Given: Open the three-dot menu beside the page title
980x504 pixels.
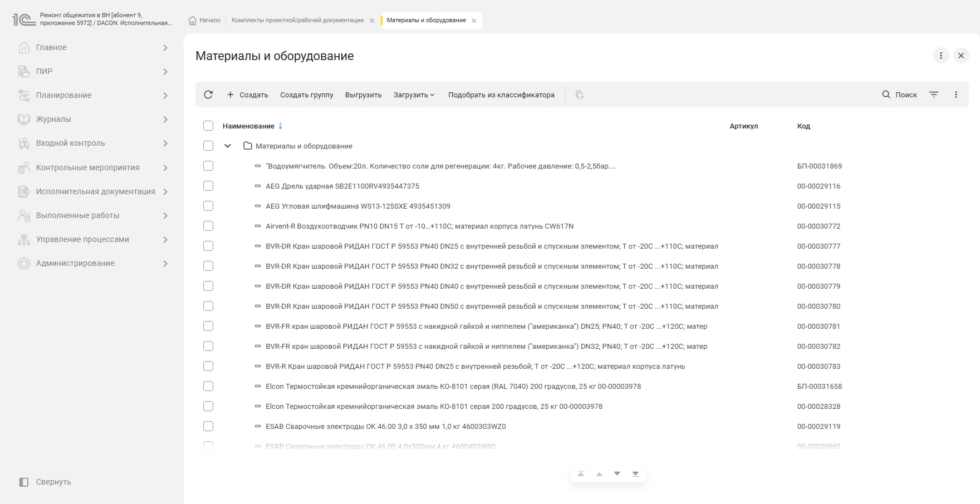Looking at the screenshot, I should [x=941, y=56].
